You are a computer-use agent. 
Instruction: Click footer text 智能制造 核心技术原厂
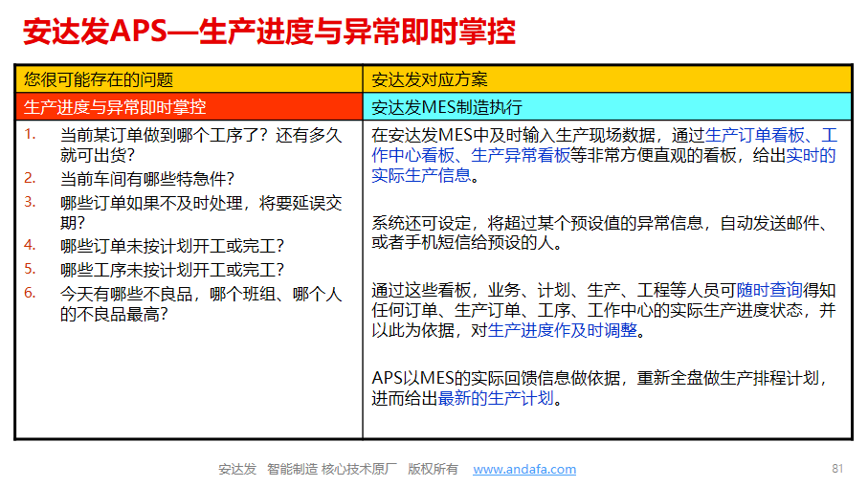[331, 469]
